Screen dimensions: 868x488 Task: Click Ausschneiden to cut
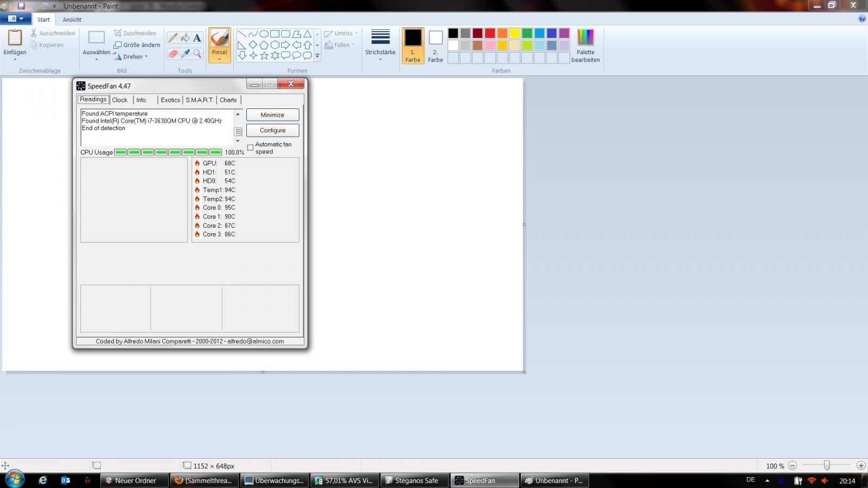(53, 33)
